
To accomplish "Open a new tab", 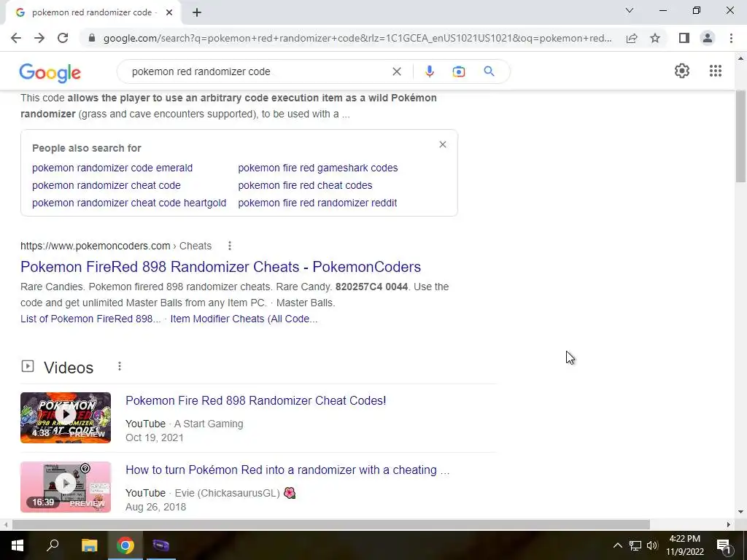I will tap(197, 13).
